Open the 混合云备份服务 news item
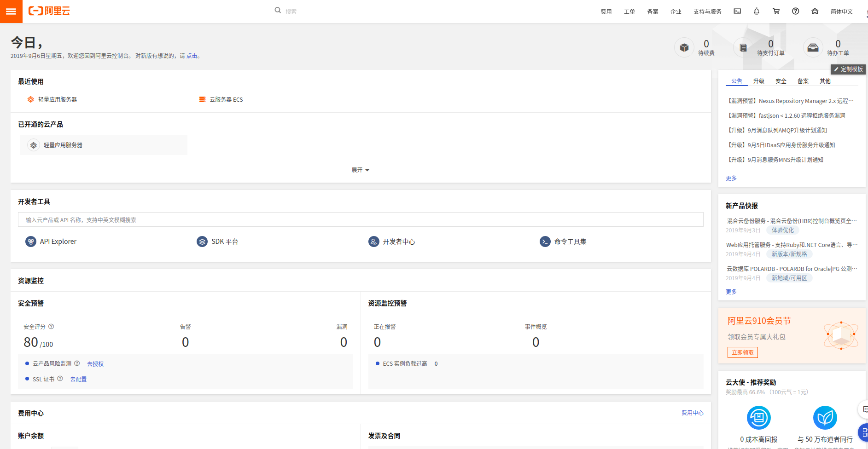868x449 pixels. tap(792, 221)
